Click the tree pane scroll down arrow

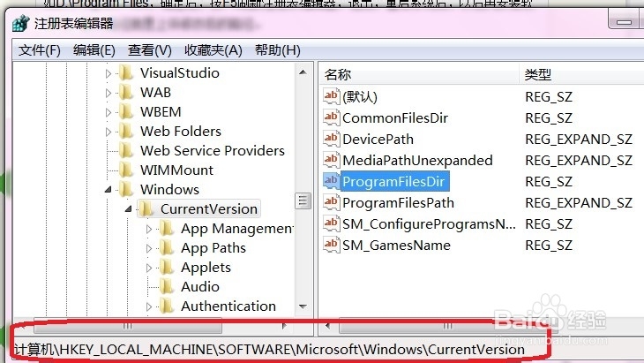[x=303, y=306]
